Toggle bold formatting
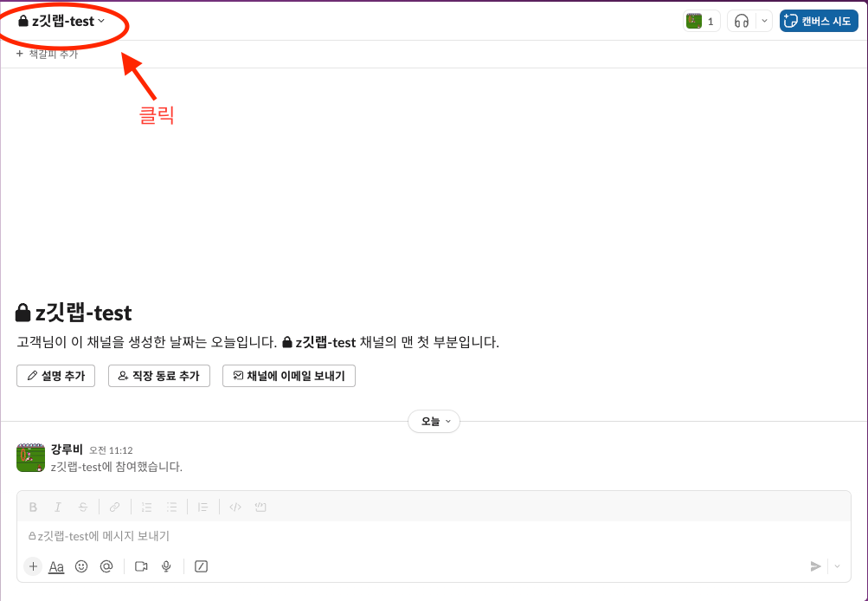Image resolution: width=868 pixels, height=601 pixels. [x=33, y=507]
